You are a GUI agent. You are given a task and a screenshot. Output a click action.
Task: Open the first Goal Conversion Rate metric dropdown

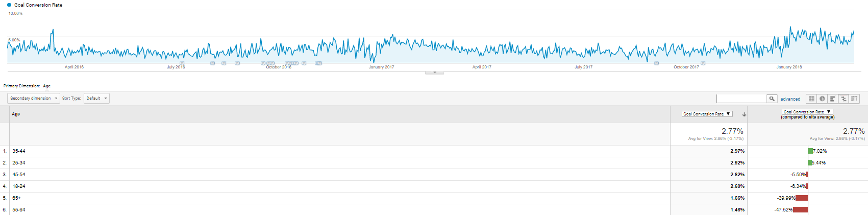point(707,114)
